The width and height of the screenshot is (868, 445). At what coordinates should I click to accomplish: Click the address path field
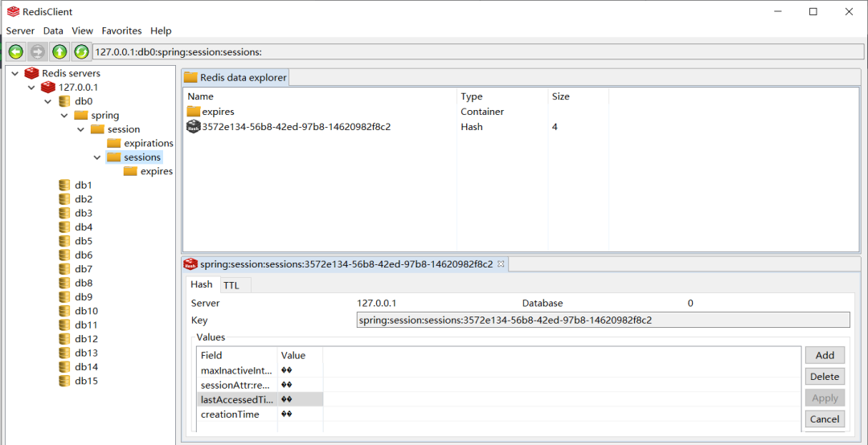(478, 52)
